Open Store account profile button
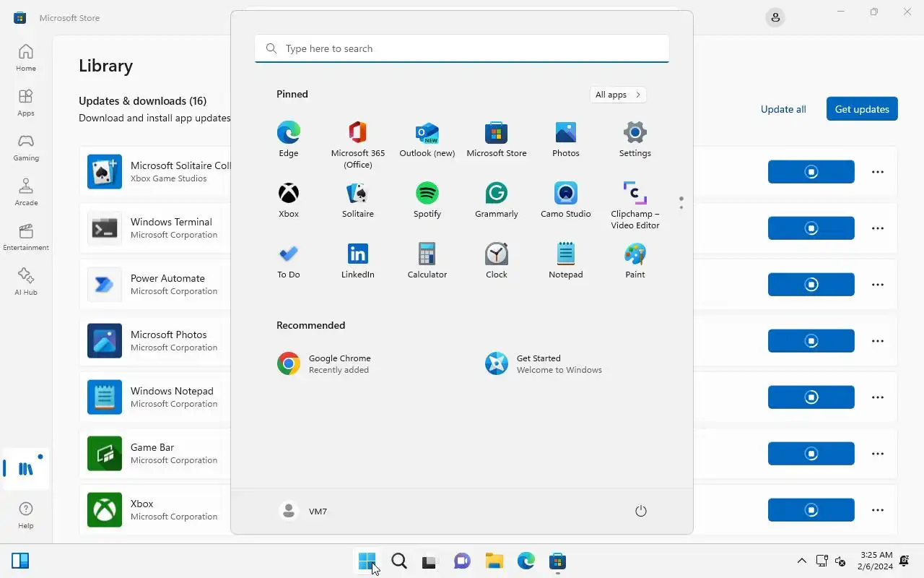Screen dimensions: 924x578 775,17
